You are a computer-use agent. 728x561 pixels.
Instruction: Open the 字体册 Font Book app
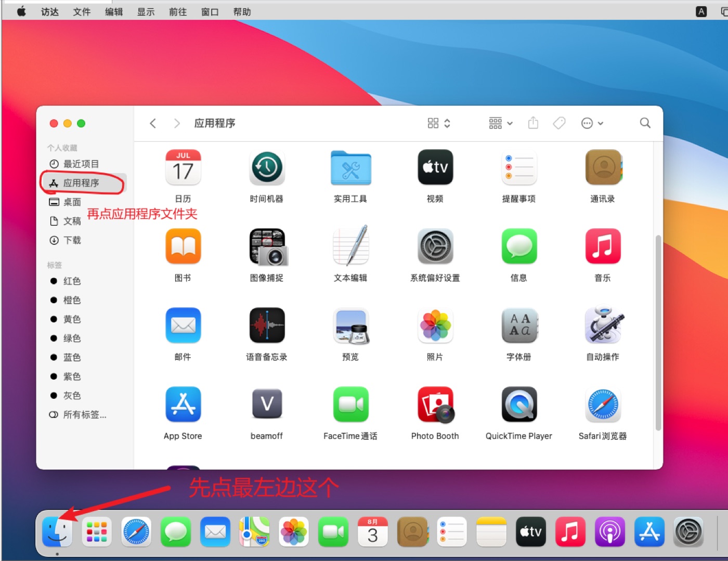coord(519,325)
